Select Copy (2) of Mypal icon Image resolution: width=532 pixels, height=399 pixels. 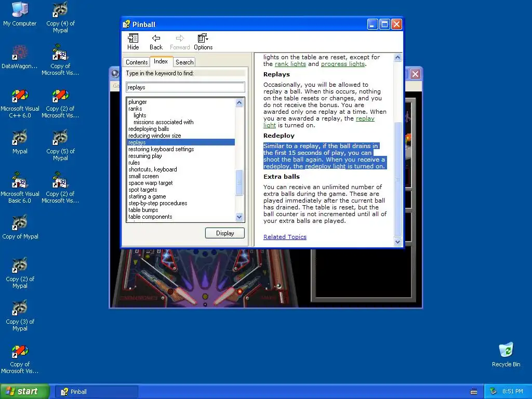click(x=20, y=273)
